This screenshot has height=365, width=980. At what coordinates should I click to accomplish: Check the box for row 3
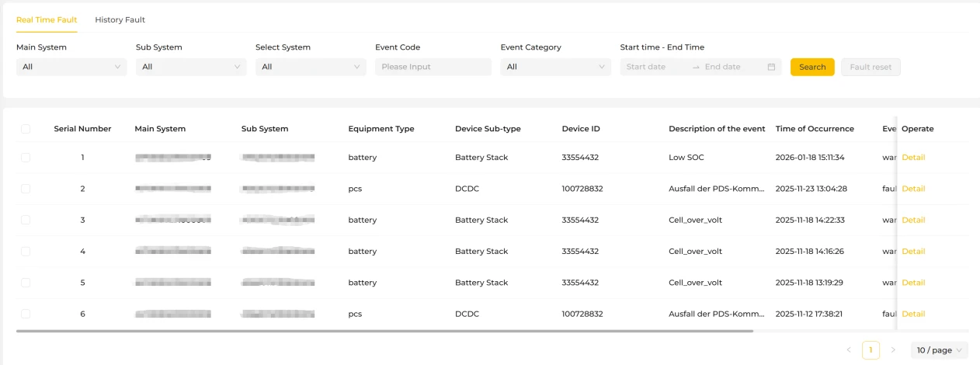(x=26, y=220)
